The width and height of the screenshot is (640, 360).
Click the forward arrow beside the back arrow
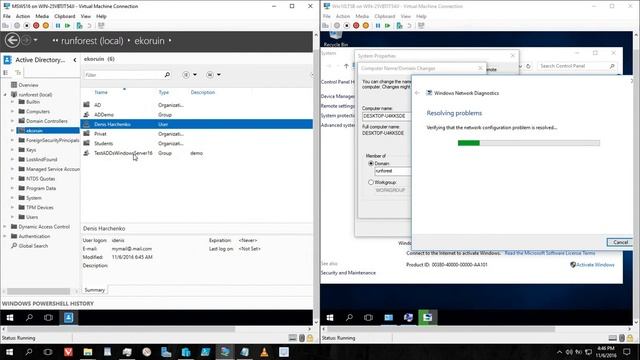[x=25, y=40]
